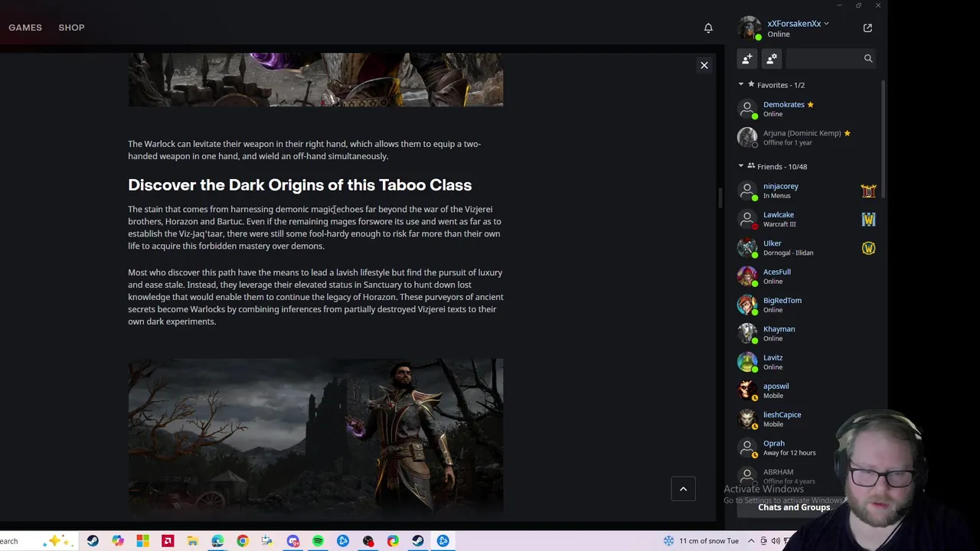Click the friends list scrollbar
Image resolution: width=980 pixels, height=551 pixels.
pos(883,138)
